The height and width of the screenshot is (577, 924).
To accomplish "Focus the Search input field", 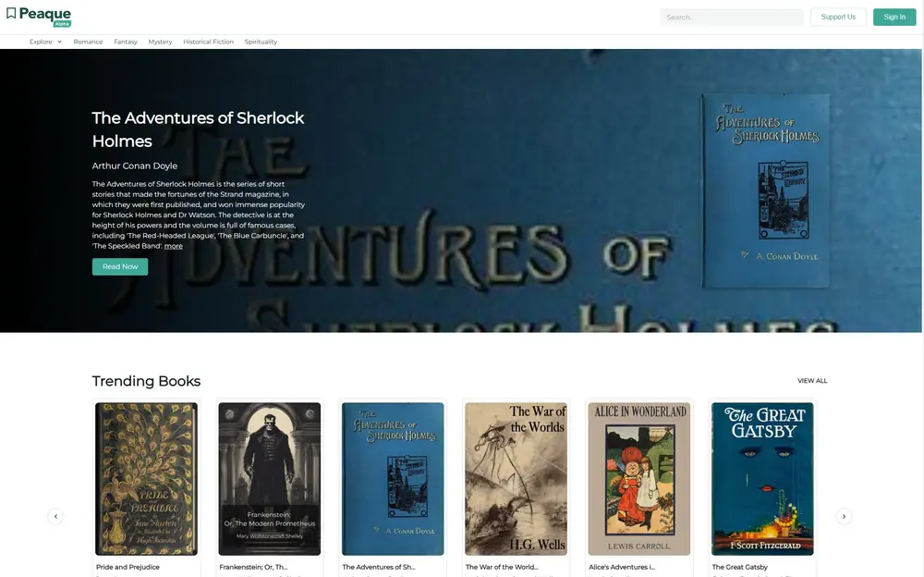I will coord(731,18).
